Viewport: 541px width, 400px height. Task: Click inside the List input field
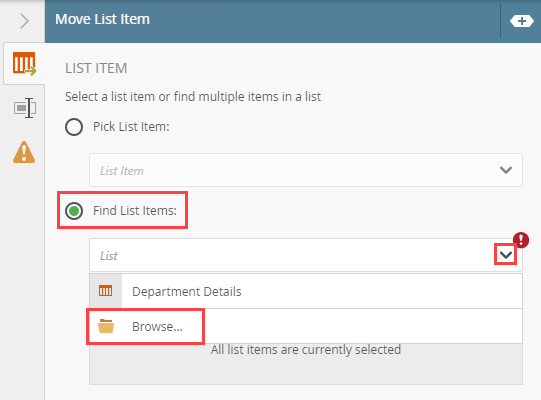click(306, 255)
